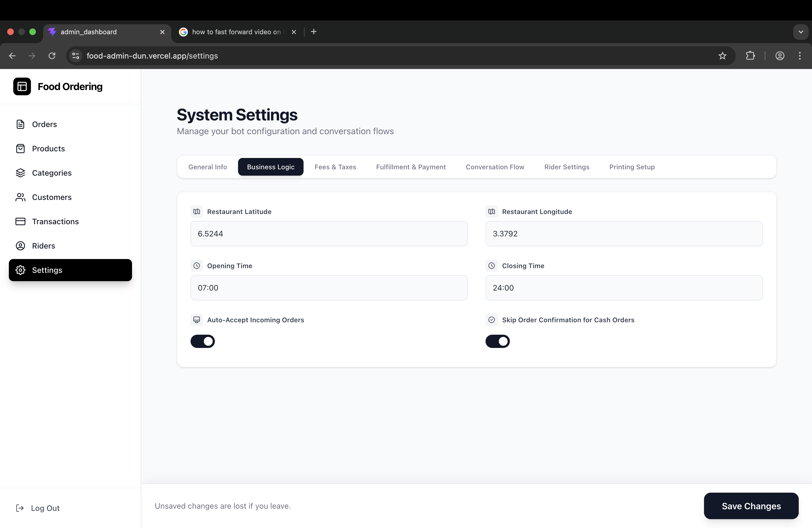Click the site info icon in address bar
812x528 pixels.
pyautogui.click(x=76, y=56)
